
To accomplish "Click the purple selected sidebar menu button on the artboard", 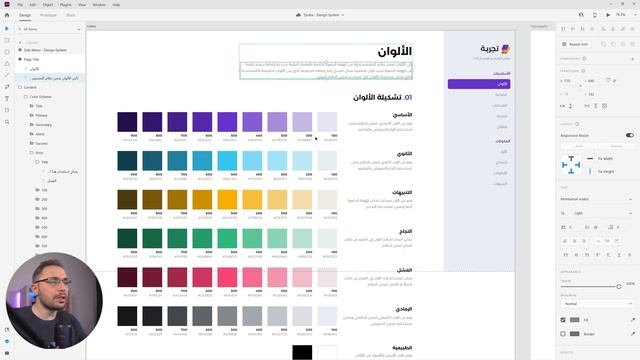I will pos(479,84).
